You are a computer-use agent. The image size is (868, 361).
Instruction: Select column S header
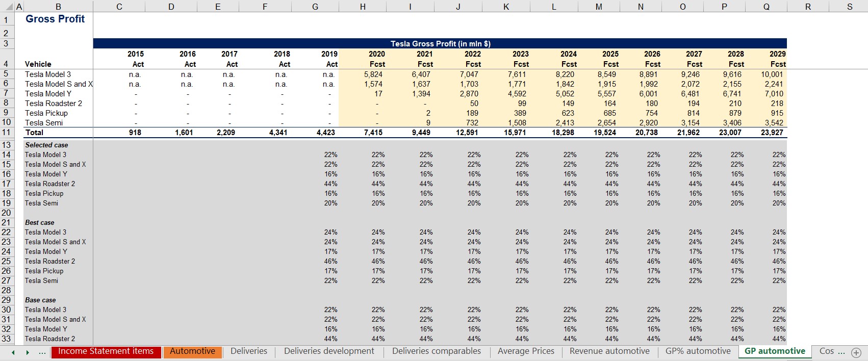coord(850,7)
